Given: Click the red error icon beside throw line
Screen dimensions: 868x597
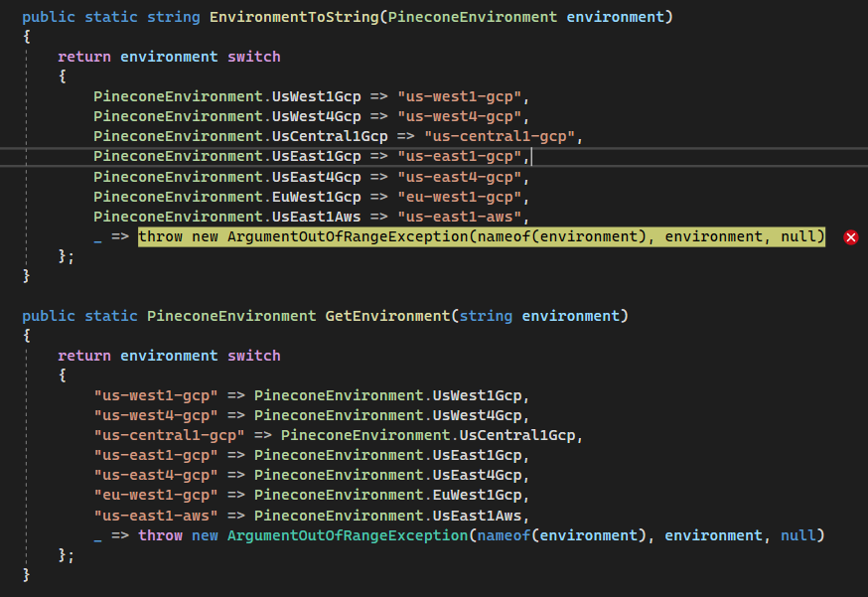Looking at the screenshot, I should pos(851,237).
